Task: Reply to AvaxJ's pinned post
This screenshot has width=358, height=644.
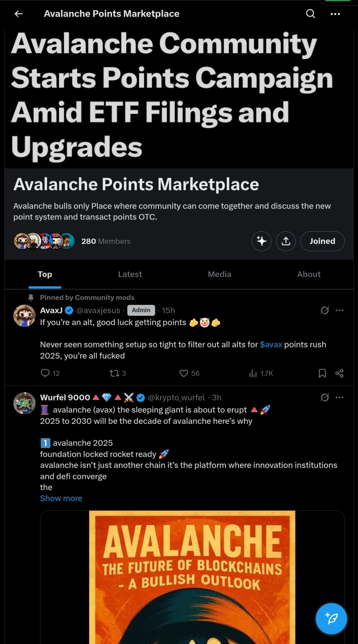Action: pos(45,373)
